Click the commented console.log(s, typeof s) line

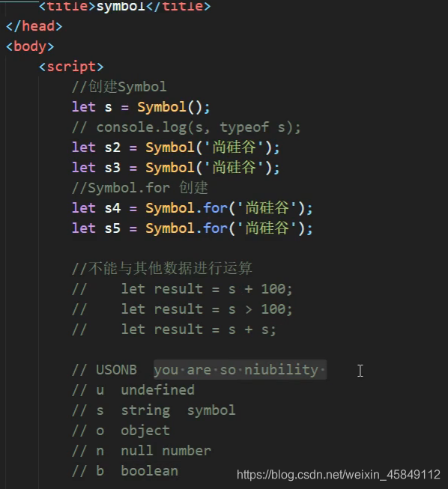[187, 127]
